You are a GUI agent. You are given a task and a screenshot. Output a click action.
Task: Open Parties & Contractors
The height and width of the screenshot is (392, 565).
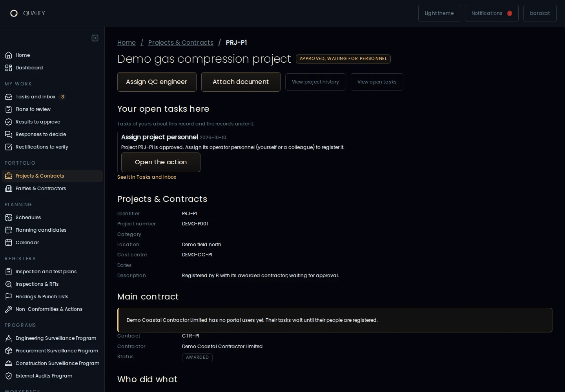(x=52, y=189)
